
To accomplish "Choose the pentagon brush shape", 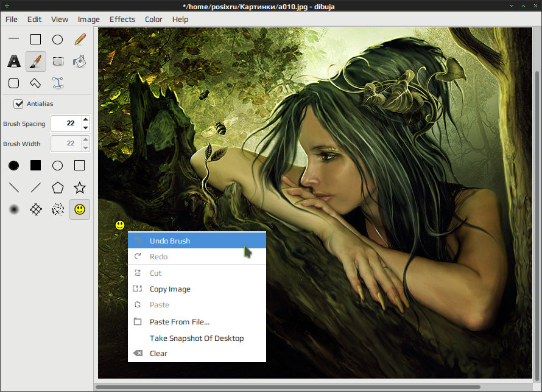I will (x=57, y=187).
